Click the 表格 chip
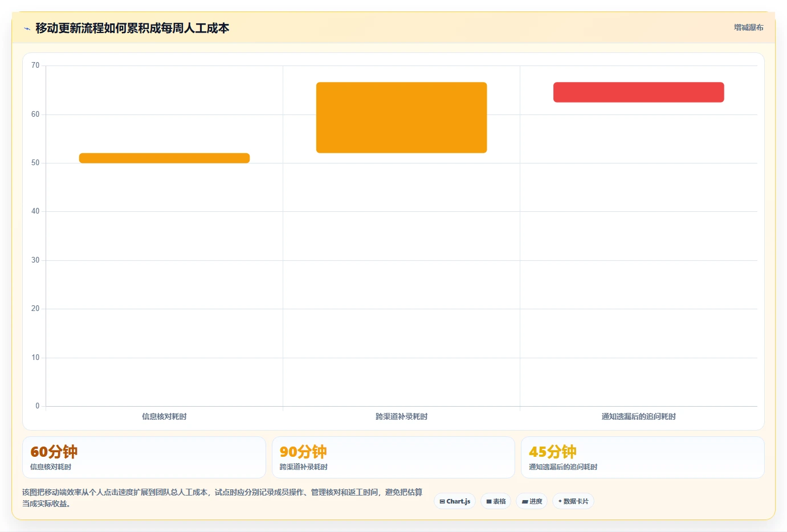Viewport: 787px width, 532px height. [x=496, y=501]
